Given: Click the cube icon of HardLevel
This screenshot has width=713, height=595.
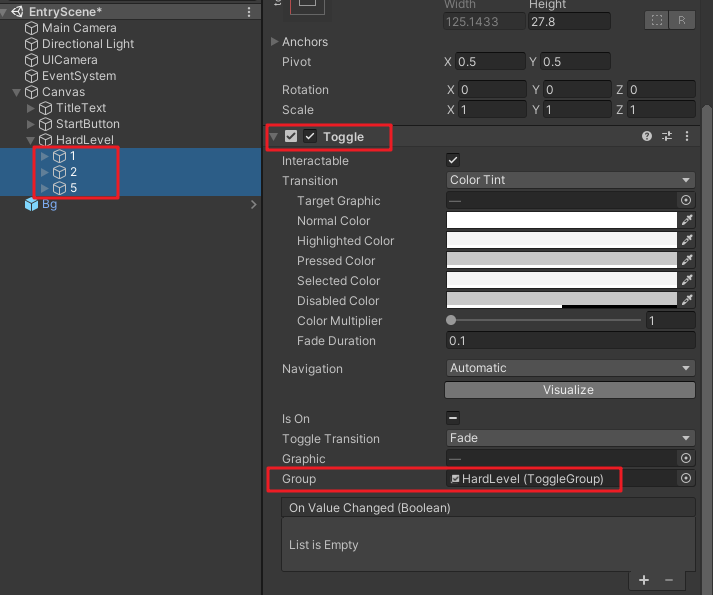Looking at the screenshot, I should (45, 140).
